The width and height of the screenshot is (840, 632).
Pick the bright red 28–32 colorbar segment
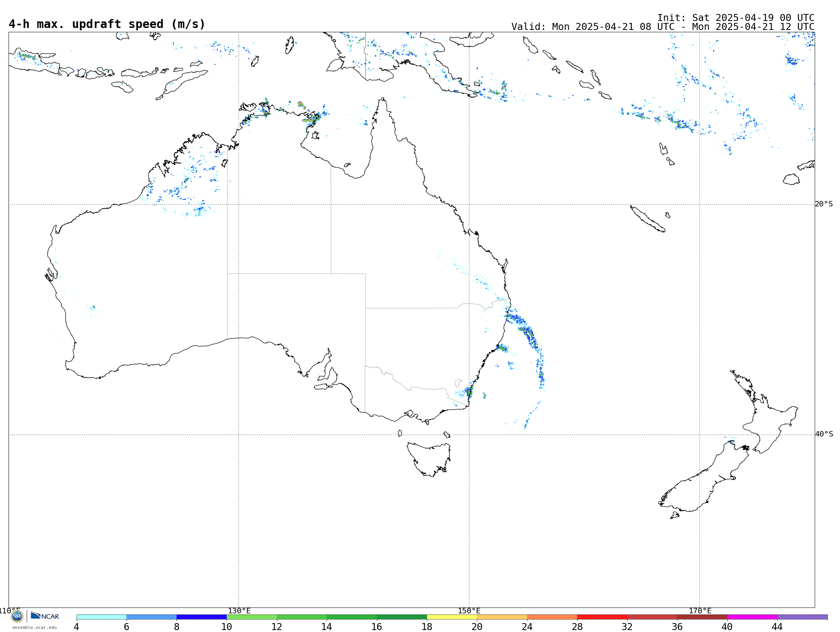click(602, 617)
